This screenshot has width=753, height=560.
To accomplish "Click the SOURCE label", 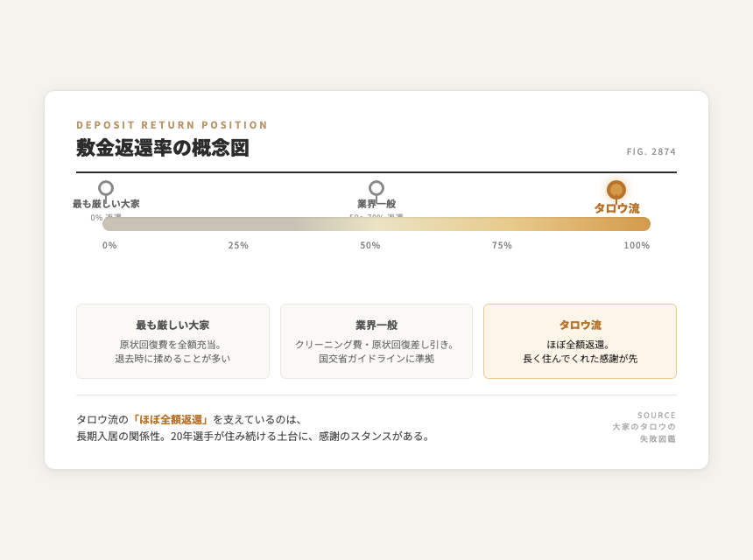I will [x=657, y=415].
